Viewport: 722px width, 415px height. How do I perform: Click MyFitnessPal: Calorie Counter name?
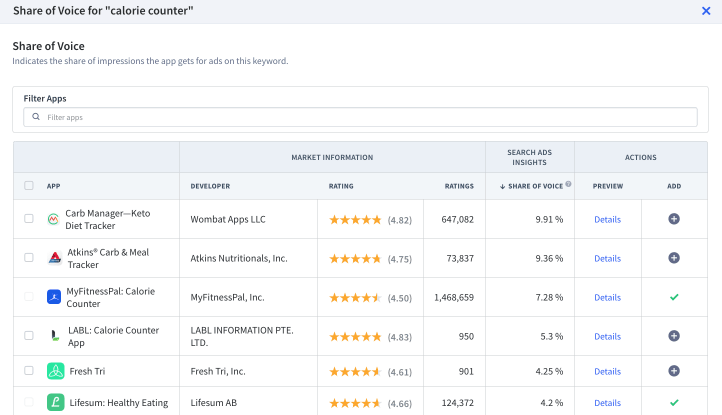(111, 297)
